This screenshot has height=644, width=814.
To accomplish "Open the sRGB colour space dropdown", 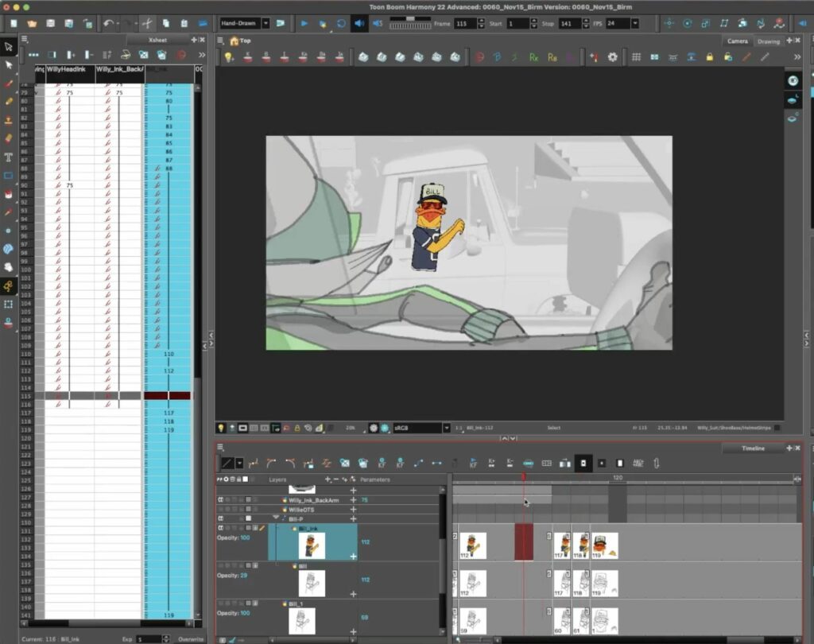I will [x=446, y=428].
